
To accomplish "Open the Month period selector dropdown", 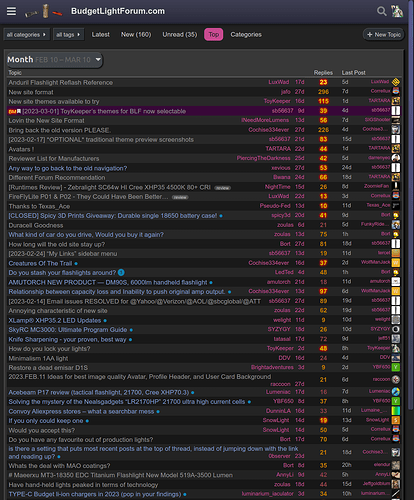I will pyautogui.click(x=55, y=60).
